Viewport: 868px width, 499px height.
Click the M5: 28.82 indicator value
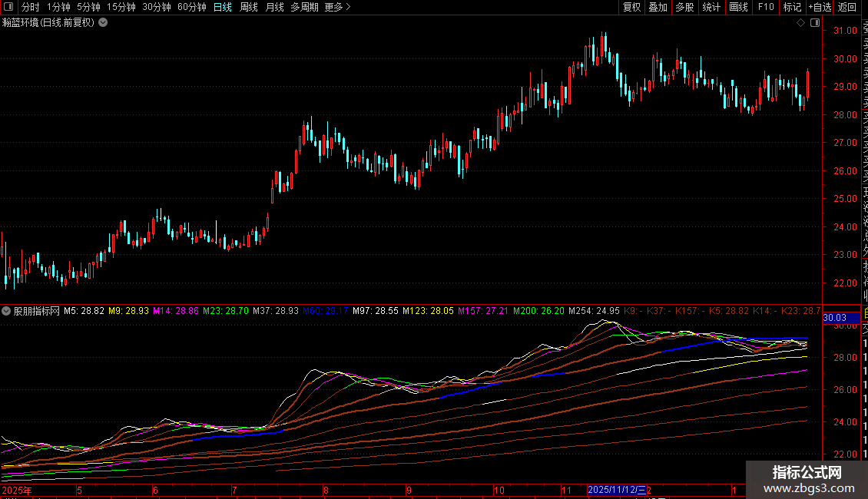pyautogui.click(x=84, y=311)
